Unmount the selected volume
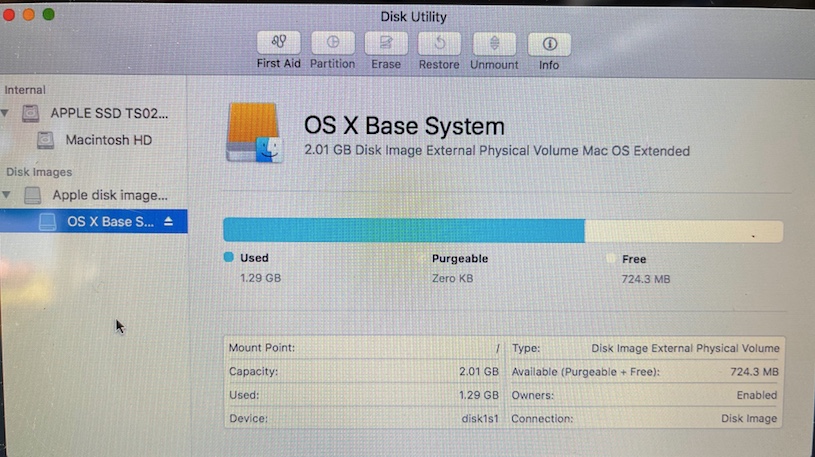Viewport: 815px width, 457px height. [x=494, y=44]
